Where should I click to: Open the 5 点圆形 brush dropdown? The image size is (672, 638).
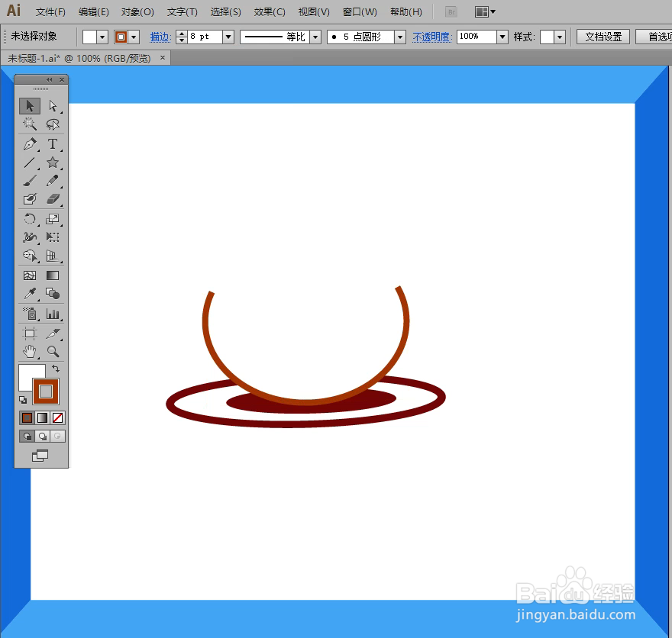pyautogui.click(x=400, y=37)
